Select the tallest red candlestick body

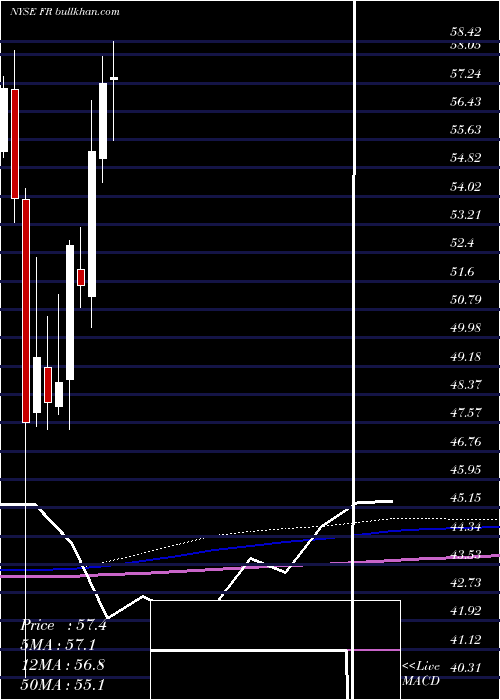[26, 311]
